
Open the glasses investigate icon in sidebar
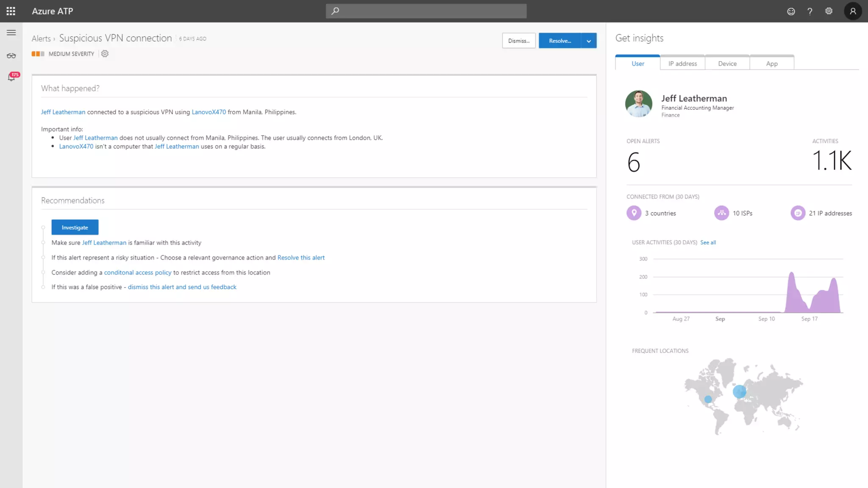click(11, 55)
